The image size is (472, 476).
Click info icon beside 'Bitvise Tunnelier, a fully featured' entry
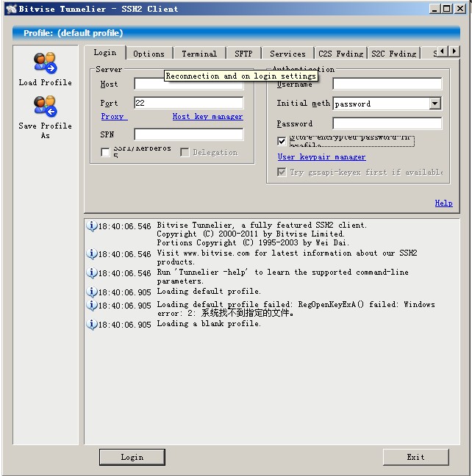[x=91, y=226]
